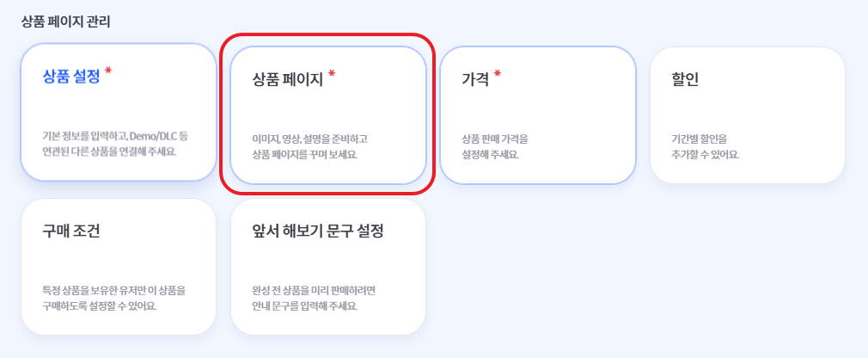Click the 할인 title text
868x358 pixels.
[685, 79]
